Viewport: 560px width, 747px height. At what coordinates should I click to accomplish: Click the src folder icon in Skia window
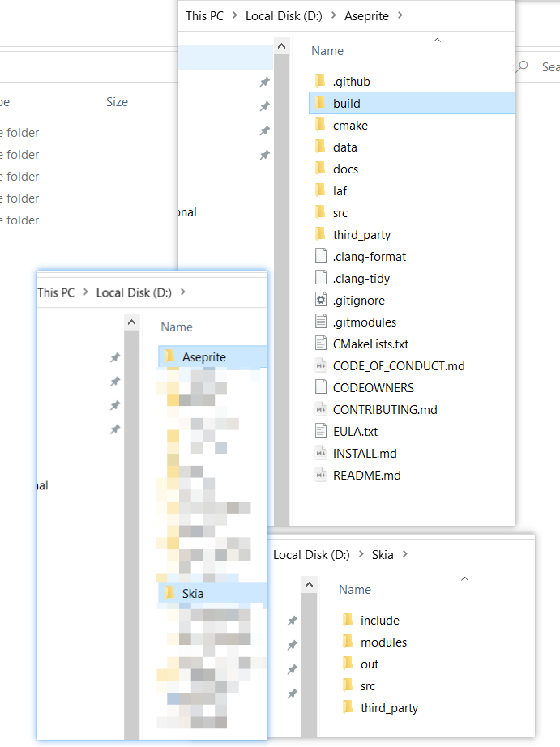(x=348, y=685)
